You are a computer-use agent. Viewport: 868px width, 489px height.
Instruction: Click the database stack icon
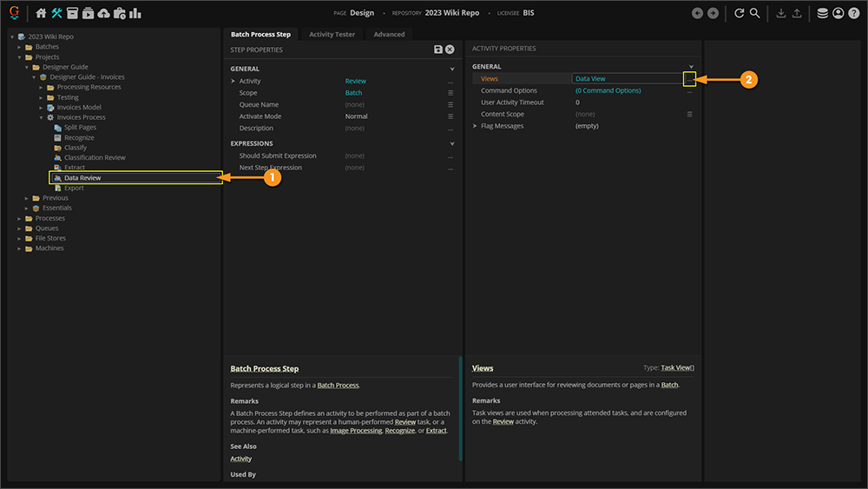point(822,13)
